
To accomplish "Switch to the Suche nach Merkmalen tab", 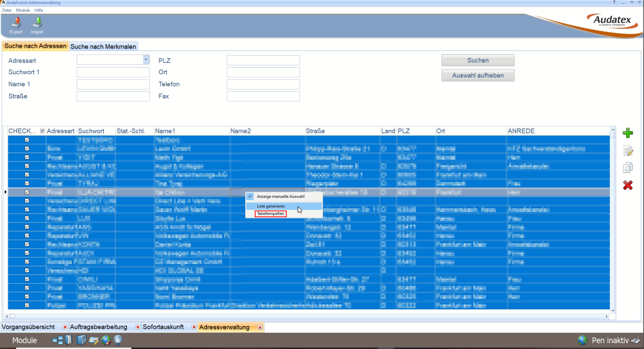I will [103, 46].
